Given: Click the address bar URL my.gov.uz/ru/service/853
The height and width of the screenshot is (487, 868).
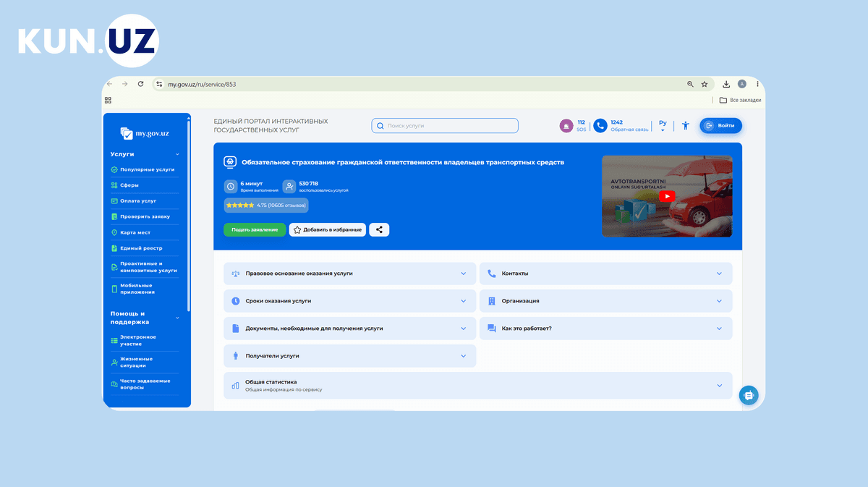Looking at the screenshot, I should coord(202,85).
